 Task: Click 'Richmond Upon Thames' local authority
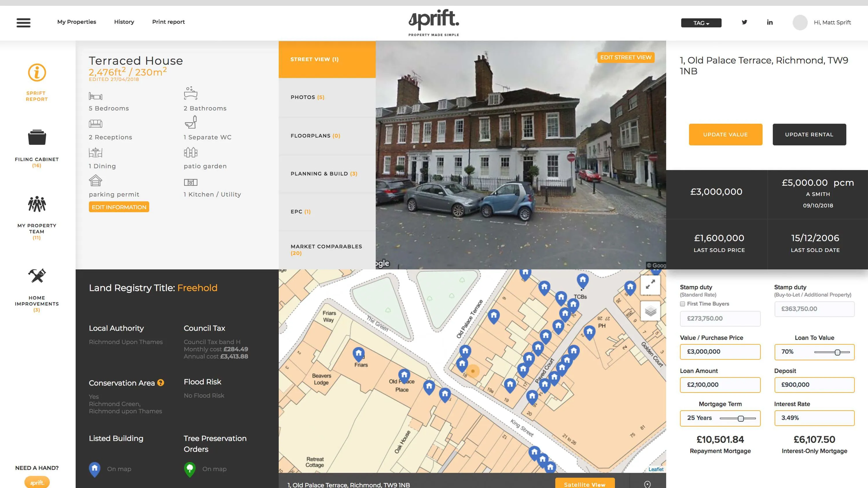pos(126,342)
